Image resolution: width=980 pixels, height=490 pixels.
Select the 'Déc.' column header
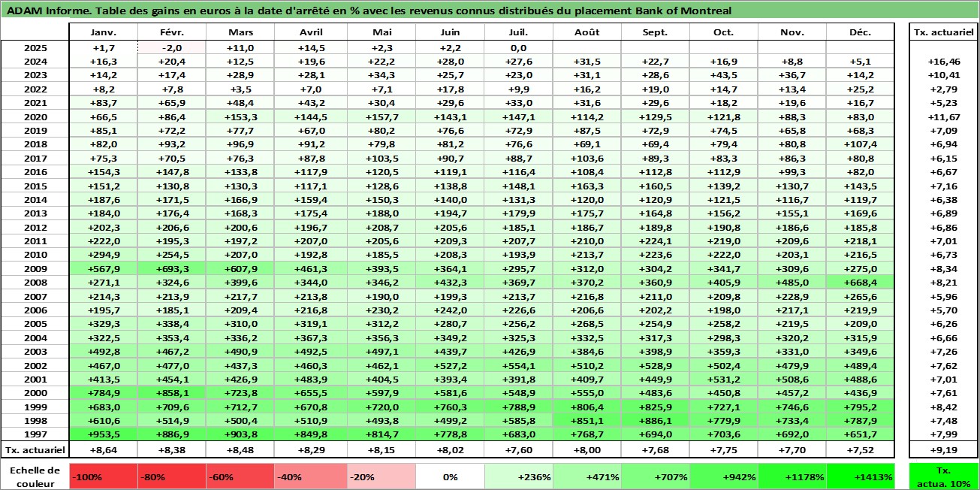(x=861, y=32)
